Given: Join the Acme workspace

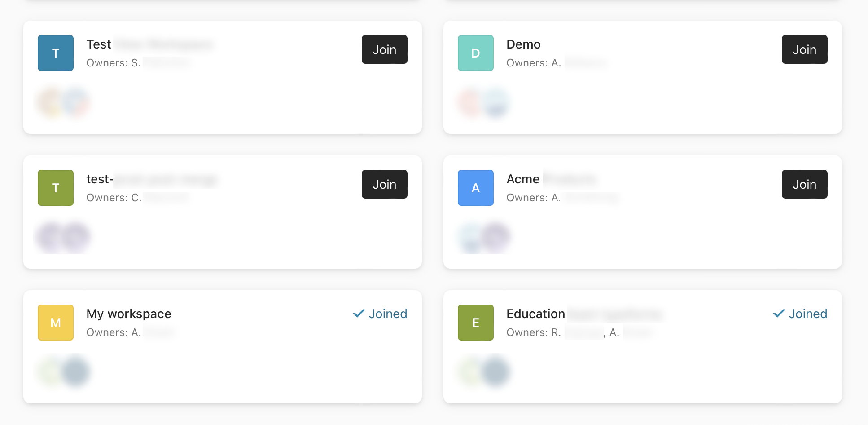Looking at the screenshot, I should coord(804,184).
